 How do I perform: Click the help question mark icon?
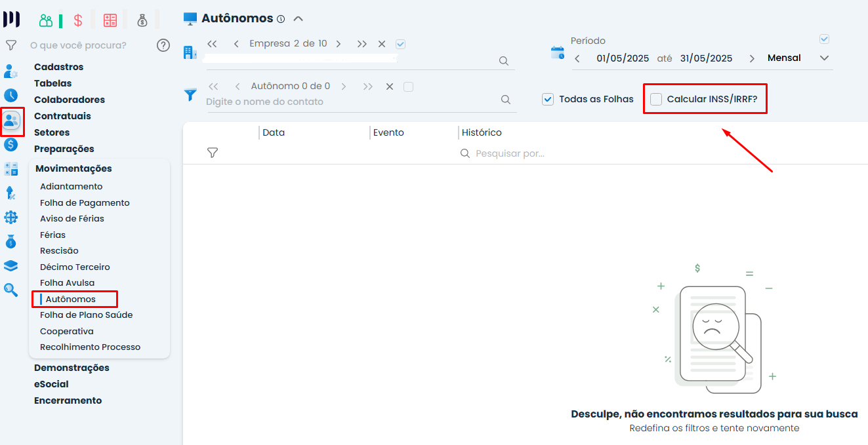tap(163, 45)
